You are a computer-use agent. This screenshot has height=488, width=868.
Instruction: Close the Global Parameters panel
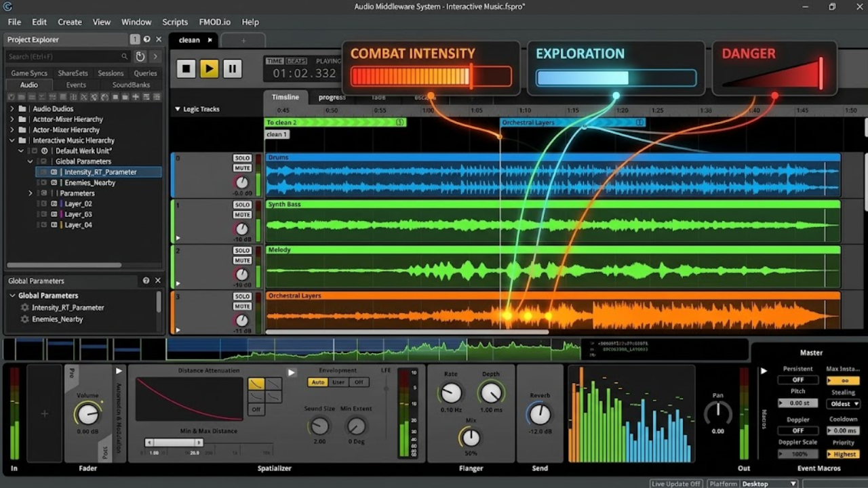click(x=158, y=281)
